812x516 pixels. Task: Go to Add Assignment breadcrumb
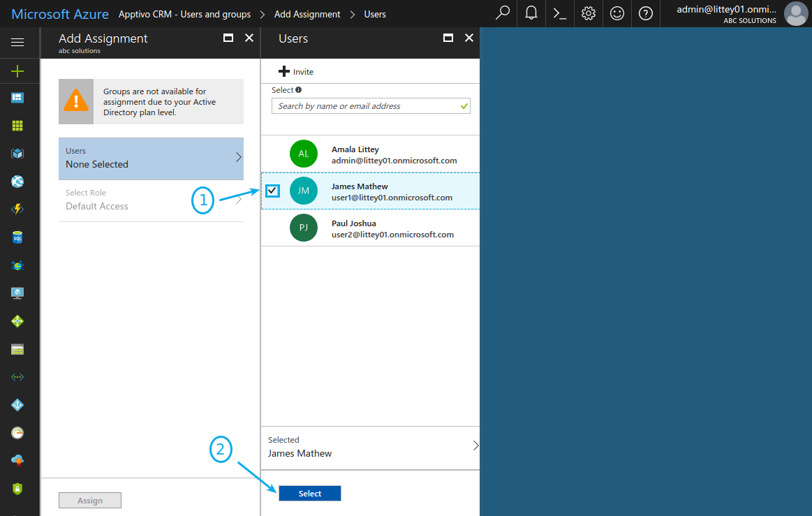[x=307, y=15]
